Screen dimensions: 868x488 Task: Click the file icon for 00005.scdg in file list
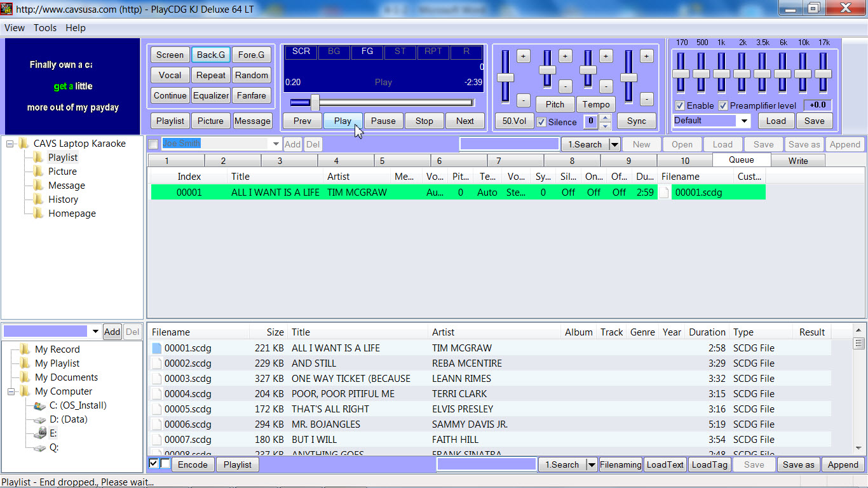[x=157, y=409]
